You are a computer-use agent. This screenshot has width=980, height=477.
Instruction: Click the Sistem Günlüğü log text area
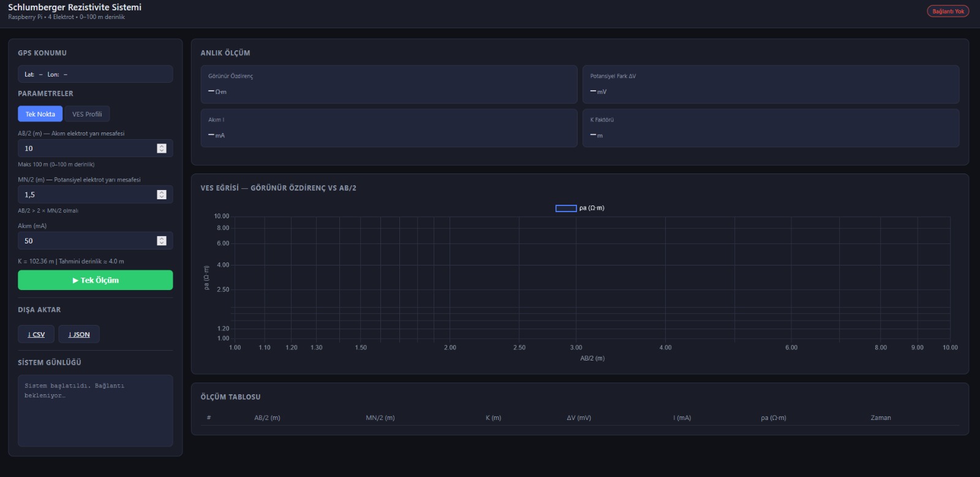point(96,411)
